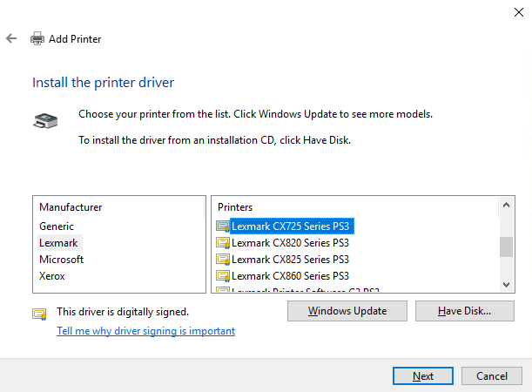This screenshot has height=392, width=532.
Task: Click the CX825 Series PS3 driver icon
Action: click(223, 260)
